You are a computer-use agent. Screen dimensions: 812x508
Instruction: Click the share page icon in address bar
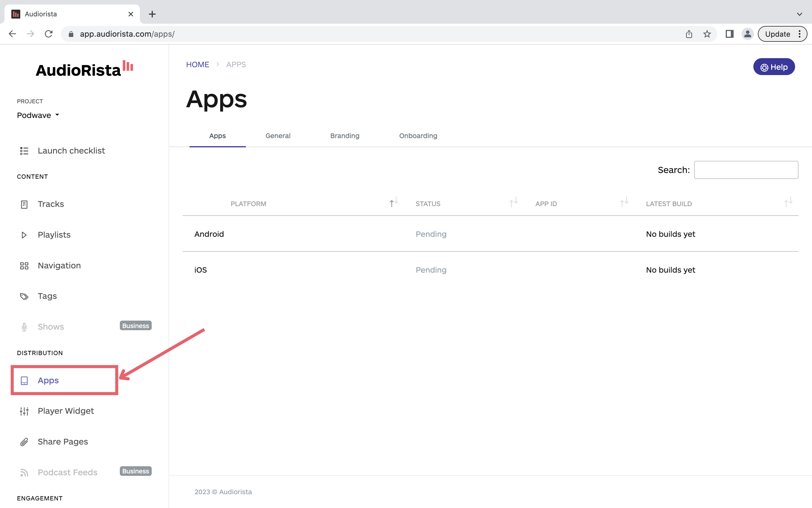(689, 34)
